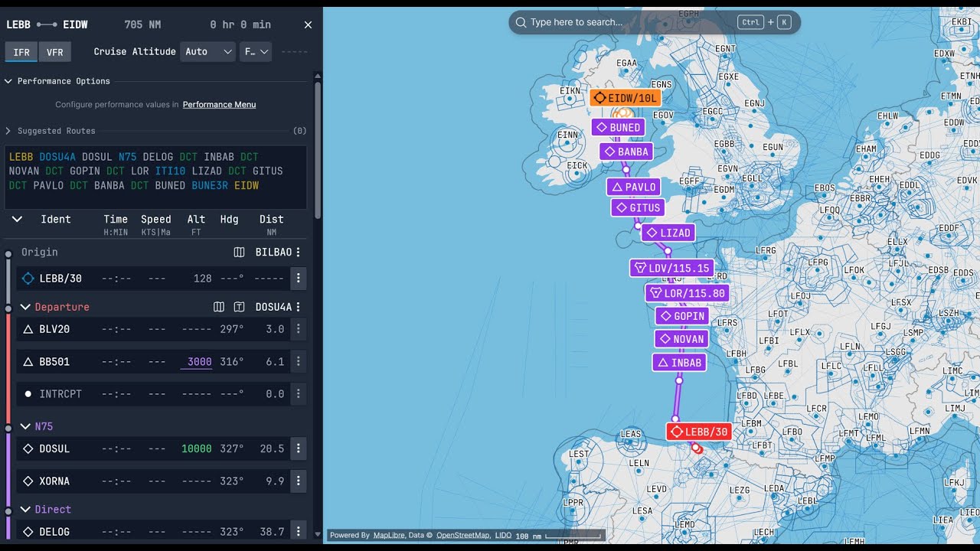Select the EIDW/10L destination marker on the map

click(x=626, y=98)
